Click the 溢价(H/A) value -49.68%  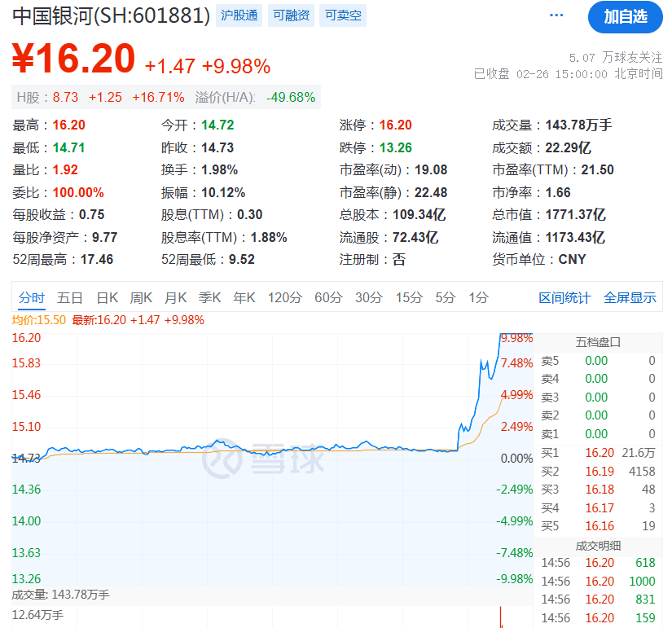(291, 97)
